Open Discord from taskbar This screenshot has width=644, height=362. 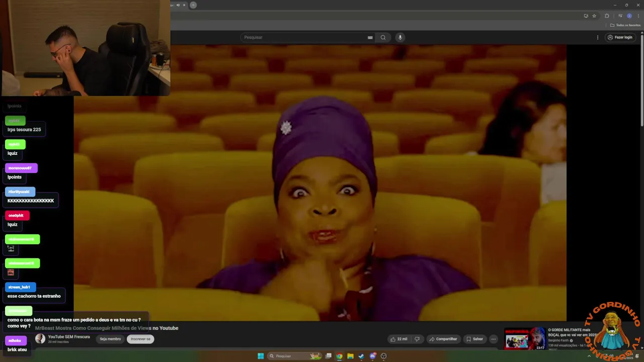click(373, 356)
